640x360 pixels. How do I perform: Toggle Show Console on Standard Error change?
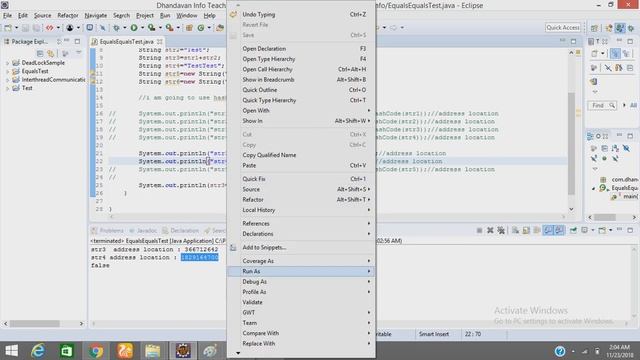click(559, 230)
